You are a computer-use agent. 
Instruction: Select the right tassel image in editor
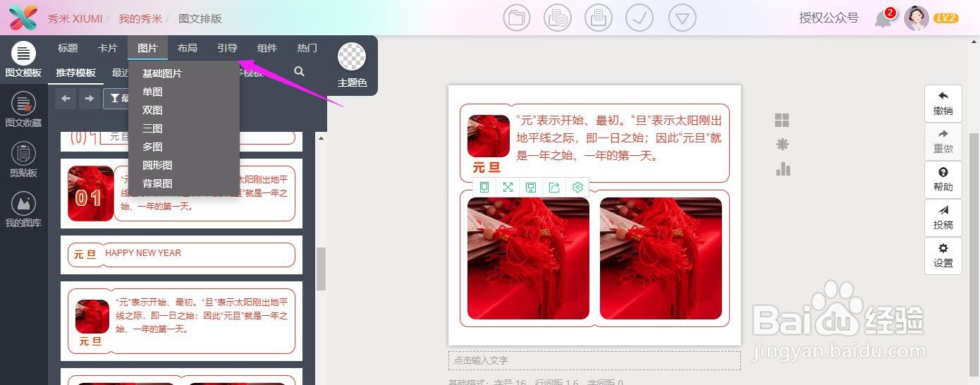click(x=661, y=258)
